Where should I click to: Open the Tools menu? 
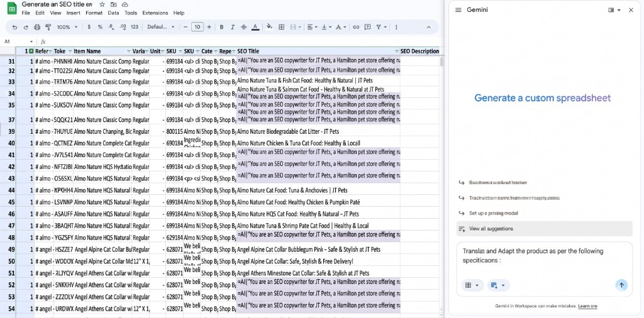pyautogui.click(x=131, y=13)
